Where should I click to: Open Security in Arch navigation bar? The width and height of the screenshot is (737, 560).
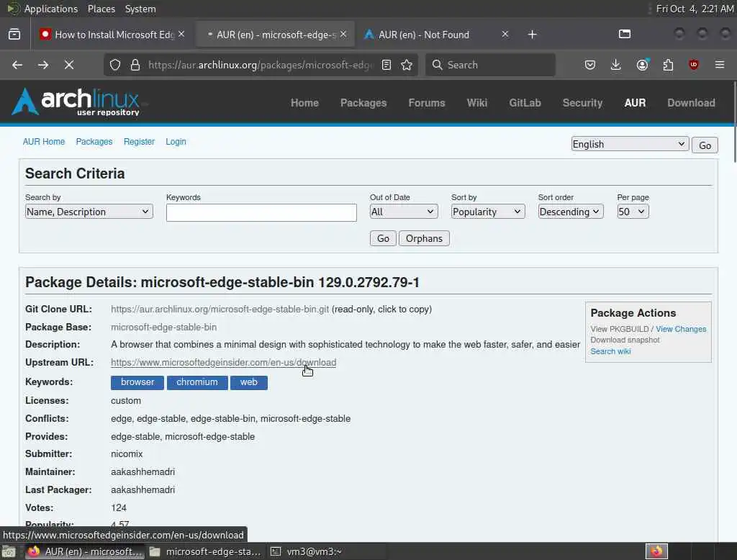582,103
